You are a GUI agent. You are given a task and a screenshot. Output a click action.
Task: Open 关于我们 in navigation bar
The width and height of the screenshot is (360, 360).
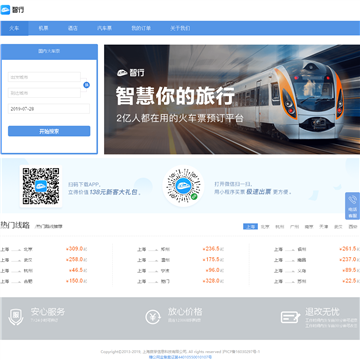pyautogui.click(x=180, y=28)
